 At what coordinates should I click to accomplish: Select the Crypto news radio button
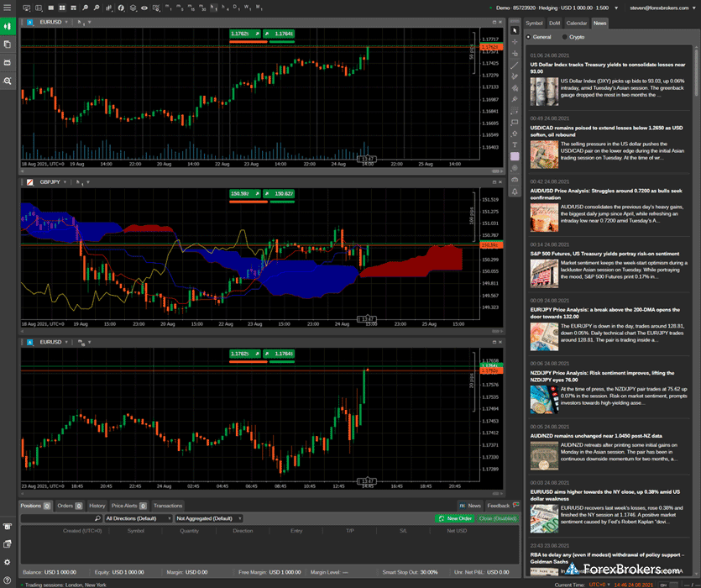(x=565, y=37)
